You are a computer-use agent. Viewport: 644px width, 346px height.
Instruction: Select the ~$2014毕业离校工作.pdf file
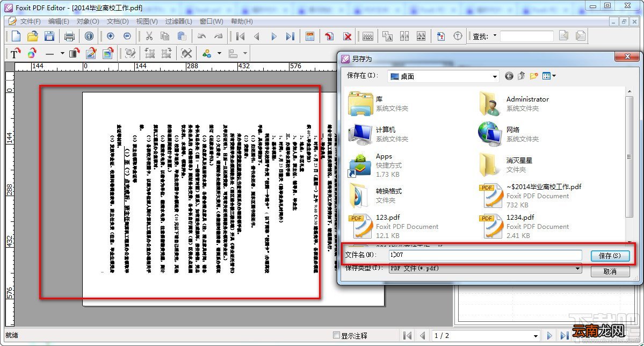[x=530, y=196]
